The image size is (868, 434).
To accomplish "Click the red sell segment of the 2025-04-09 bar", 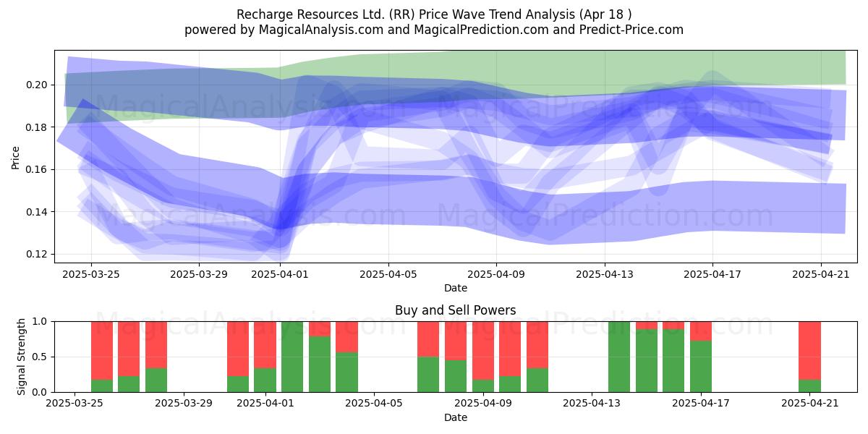I will [483, 351].
